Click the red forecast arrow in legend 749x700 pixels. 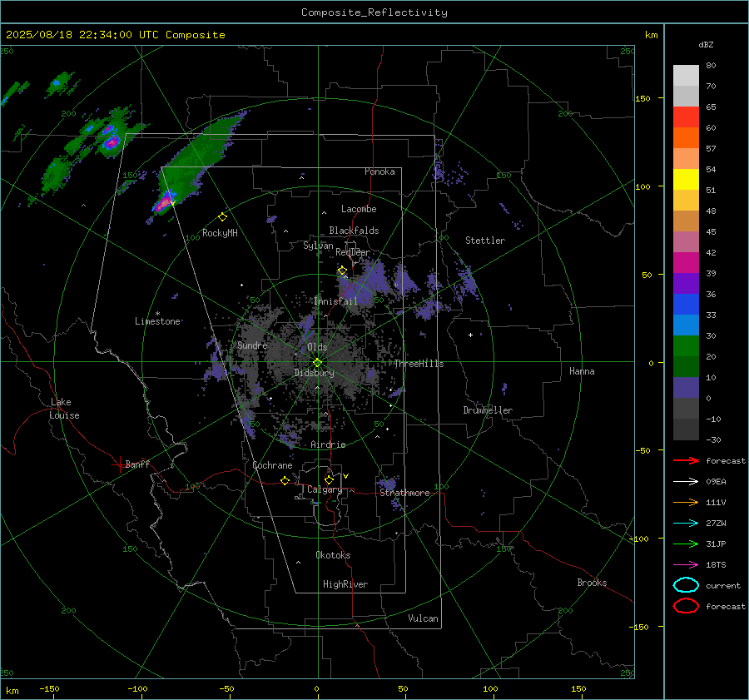tap(686, 460)
